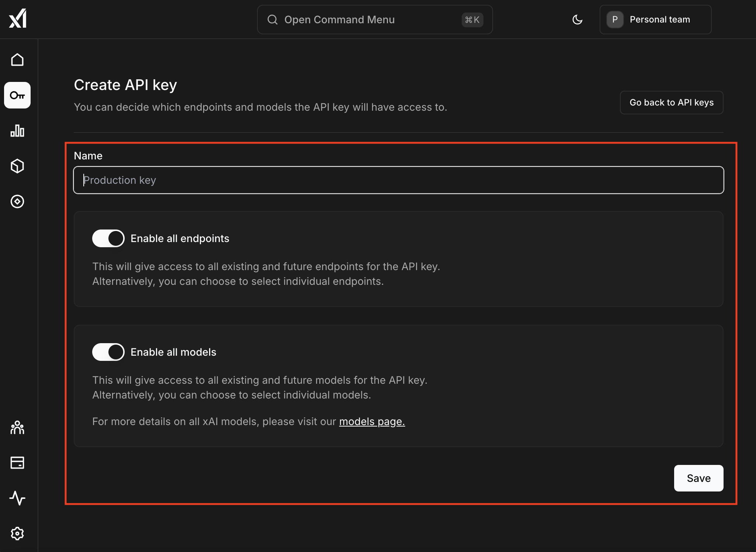Screen dimensions: 756x552
Task: Focus the Name input field
Action: tap(398, 180)
